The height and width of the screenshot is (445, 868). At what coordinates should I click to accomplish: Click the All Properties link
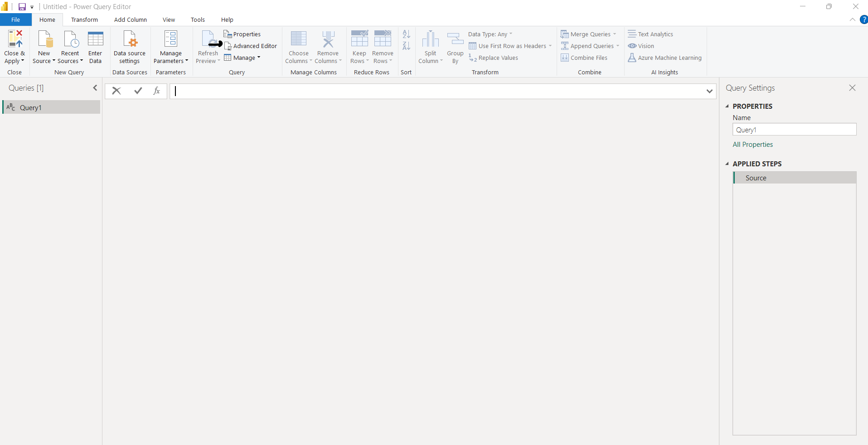[753, 144]
